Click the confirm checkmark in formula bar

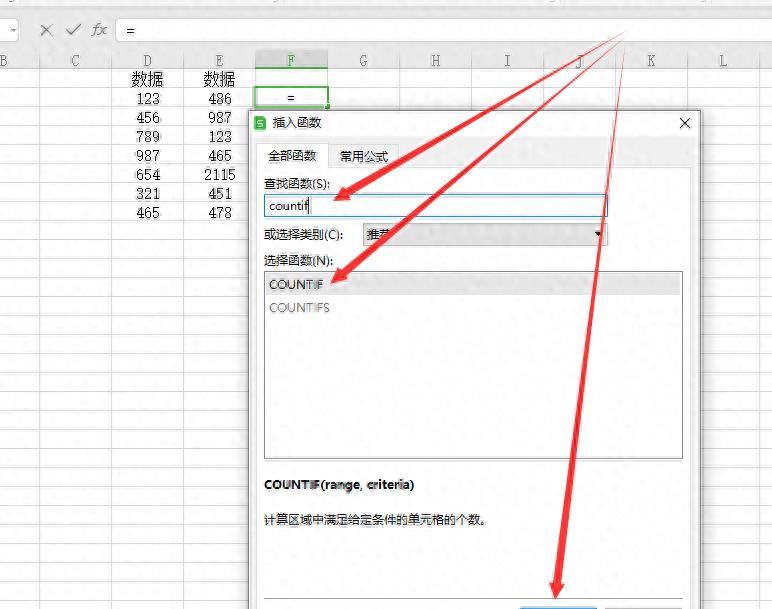pyautogui.click(x=72, y=30)
